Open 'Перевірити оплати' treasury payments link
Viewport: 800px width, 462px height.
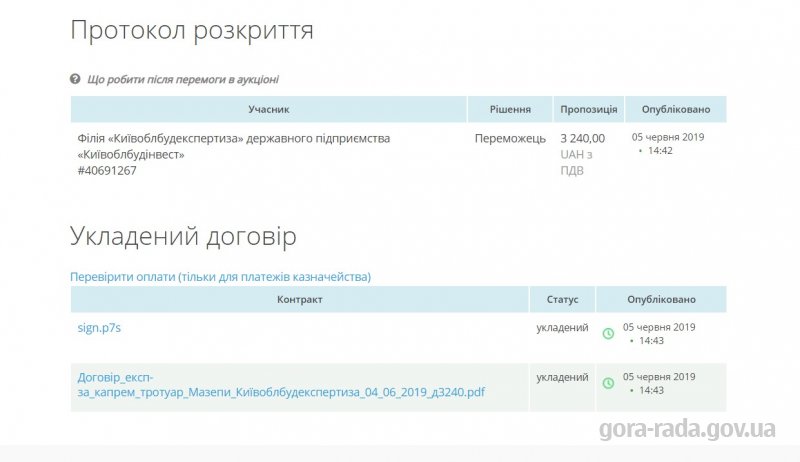tap(220, 277)
